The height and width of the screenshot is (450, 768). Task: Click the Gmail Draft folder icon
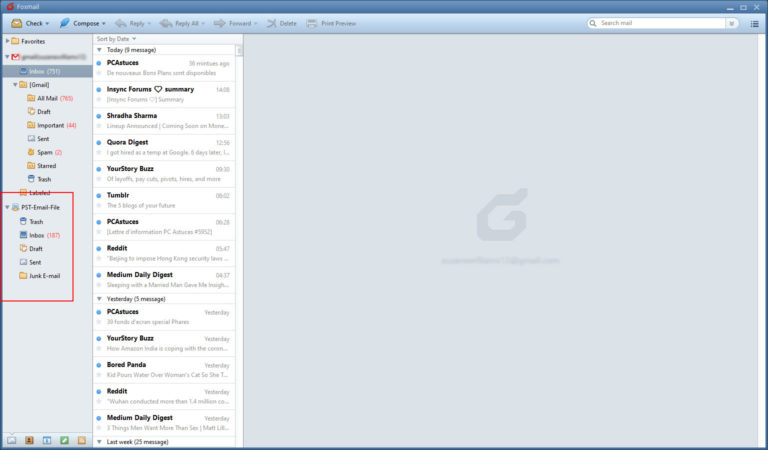click(31, 112)
